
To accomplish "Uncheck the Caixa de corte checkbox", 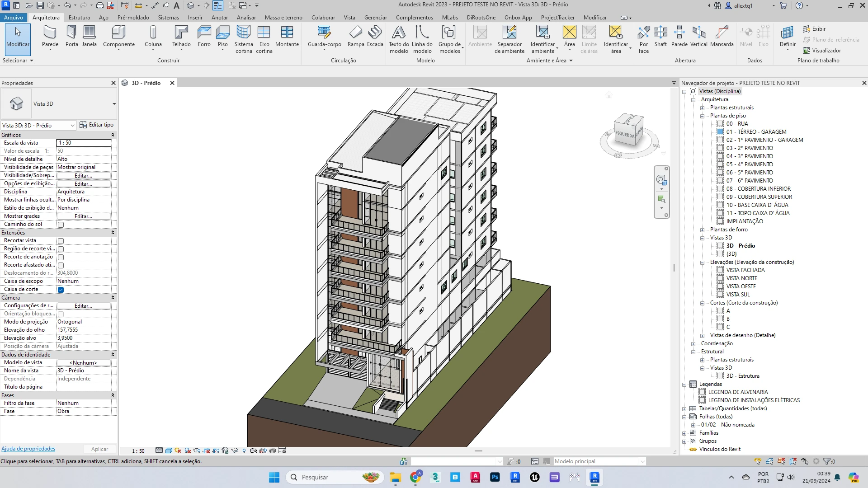I will tap(61, 290).
